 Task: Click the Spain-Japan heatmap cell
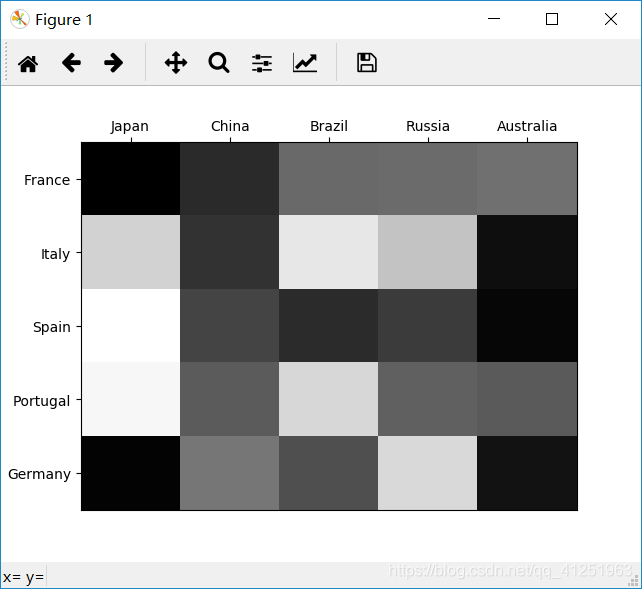point(131,325)
